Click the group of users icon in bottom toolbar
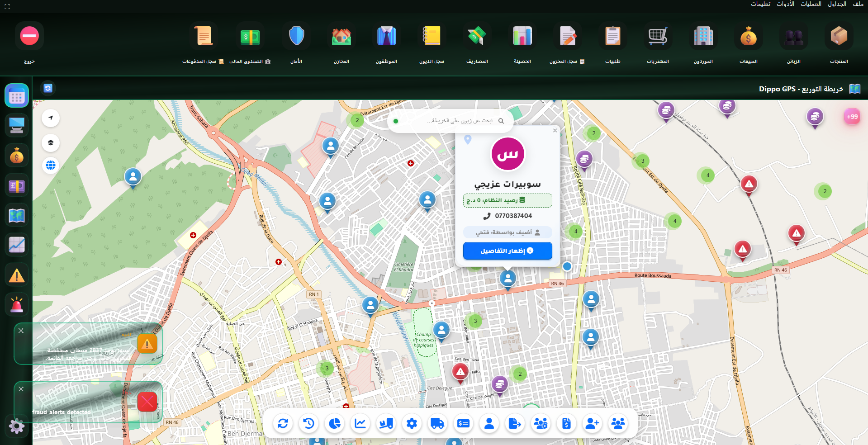This screenshot has width=868, height=445. [x=618, y=423]
